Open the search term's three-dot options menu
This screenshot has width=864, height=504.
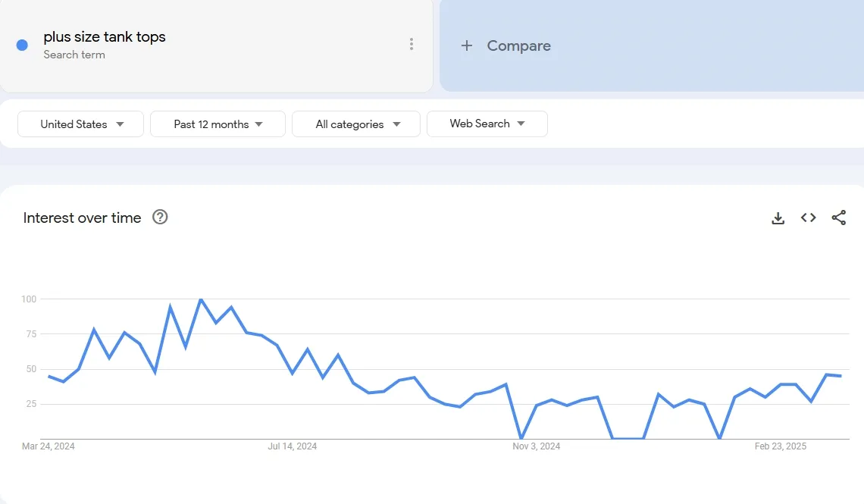[x=412, y=44]
